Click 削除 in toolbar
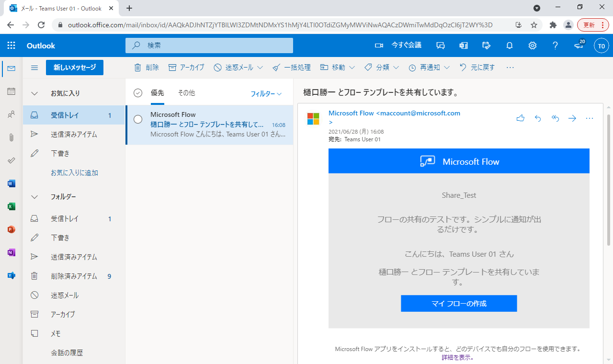613x364 pixels. pyautogui.click(x=147, y=68)
